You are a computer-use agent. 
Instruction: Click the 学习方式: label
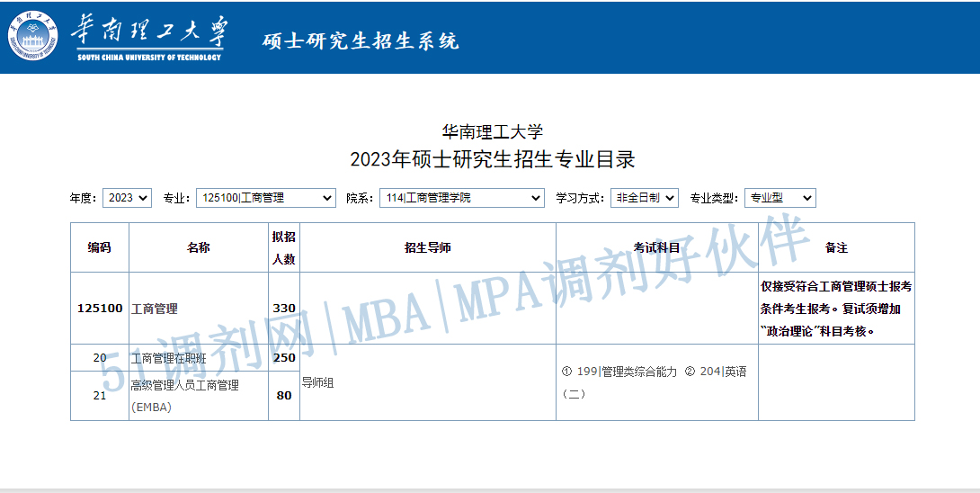pyautogui.click(x=581, y=198)
